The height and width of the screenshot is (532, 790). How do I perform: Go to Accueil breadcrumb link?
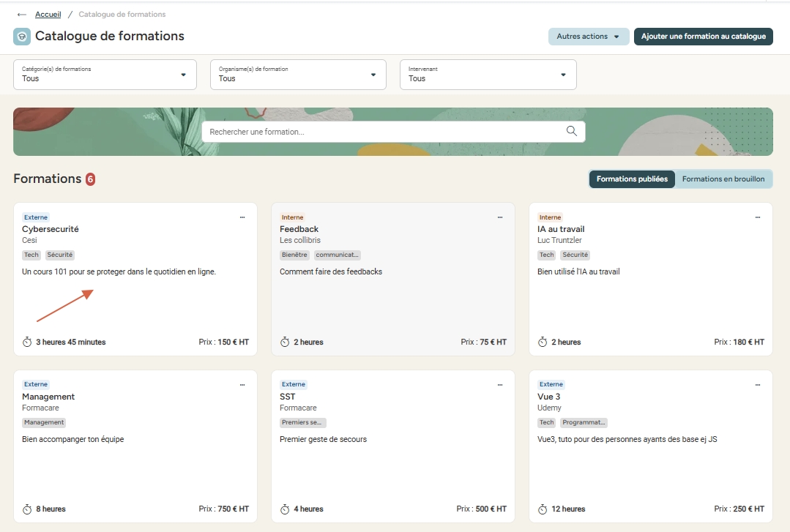(48, 15)
